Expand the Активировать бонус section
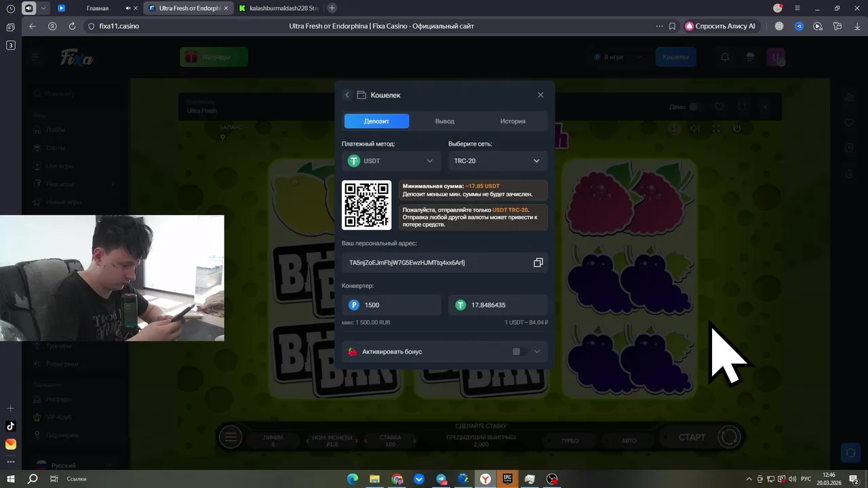868x488 pixels. click(x=537, y=352)
